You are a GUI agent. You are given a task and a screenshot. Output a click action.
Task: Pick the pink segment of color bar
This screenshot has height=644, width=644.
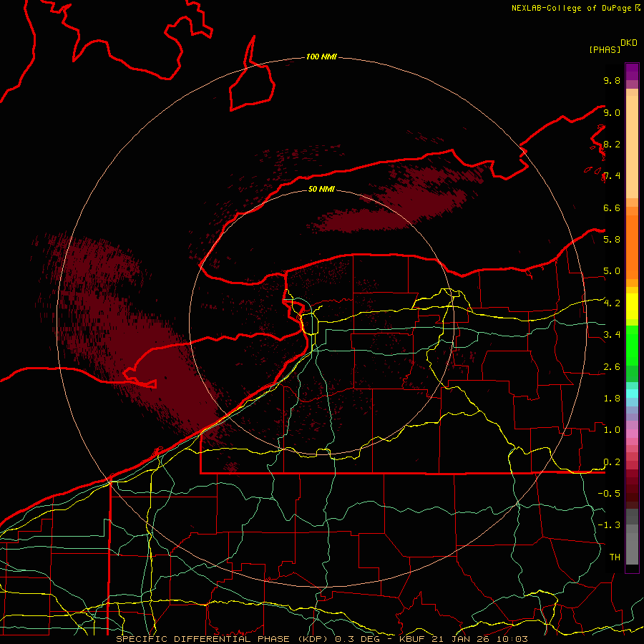tap(632, 434)
